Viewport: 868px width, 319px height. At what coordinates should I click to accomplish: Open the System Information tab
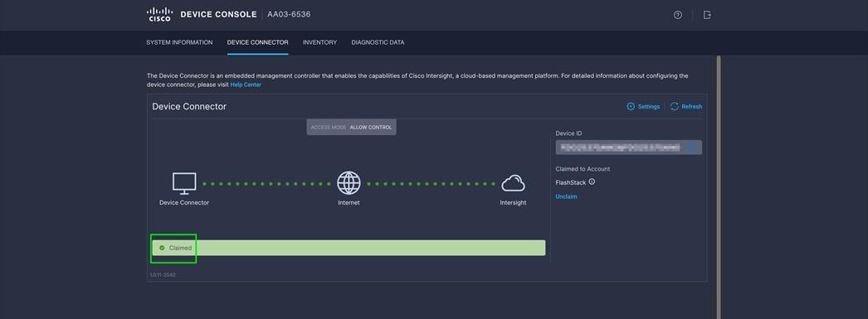point(179,42)
